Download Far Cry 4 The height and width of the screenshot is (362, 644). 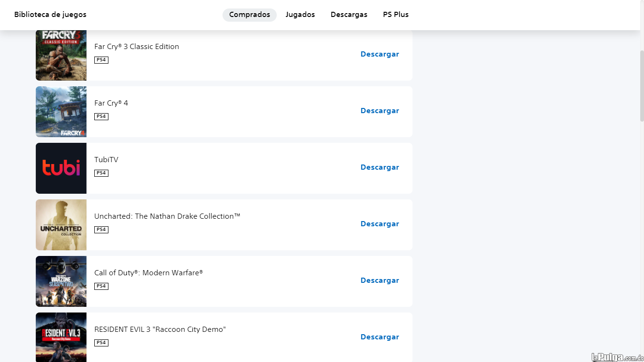pyautogui.click(x=380, y=111)
